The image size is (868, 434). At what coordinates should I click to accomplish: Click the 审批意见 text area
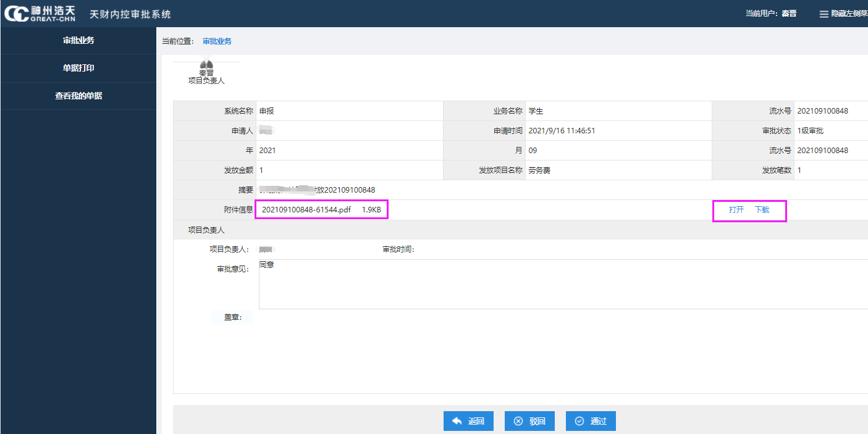pos(563,284)
